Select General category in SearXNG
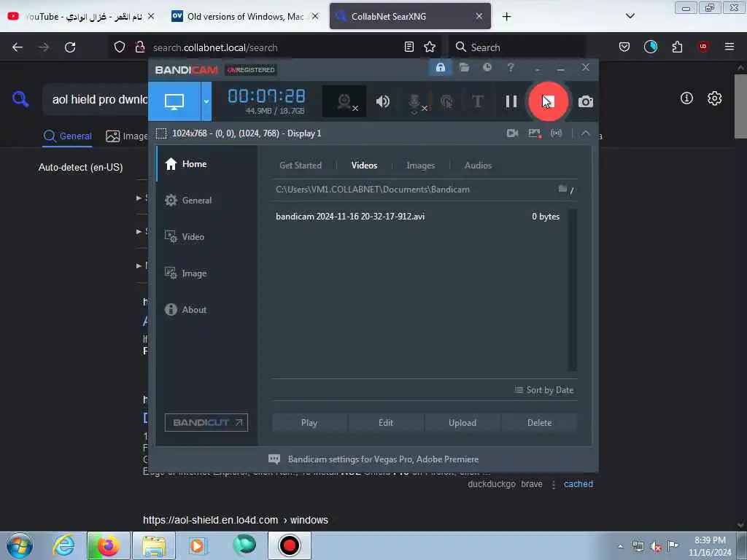The image size is (747, 560). tap(67, 136)
